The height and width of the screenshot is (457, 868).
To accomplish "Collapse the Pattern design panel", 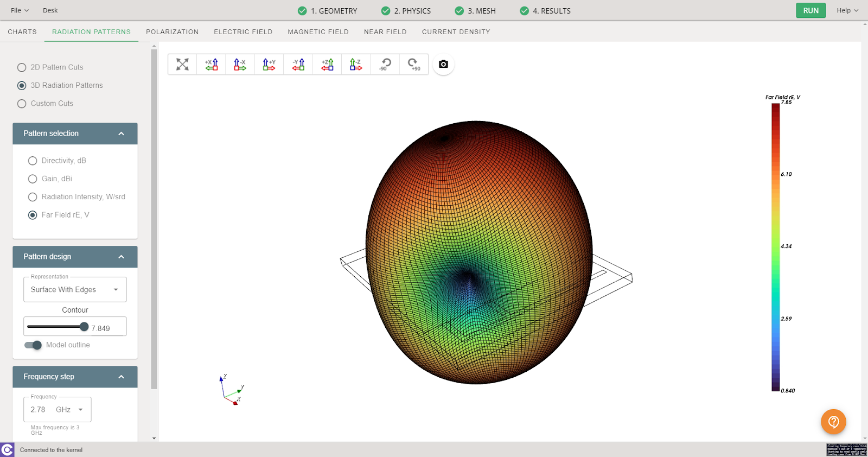I will click(122, 257).
